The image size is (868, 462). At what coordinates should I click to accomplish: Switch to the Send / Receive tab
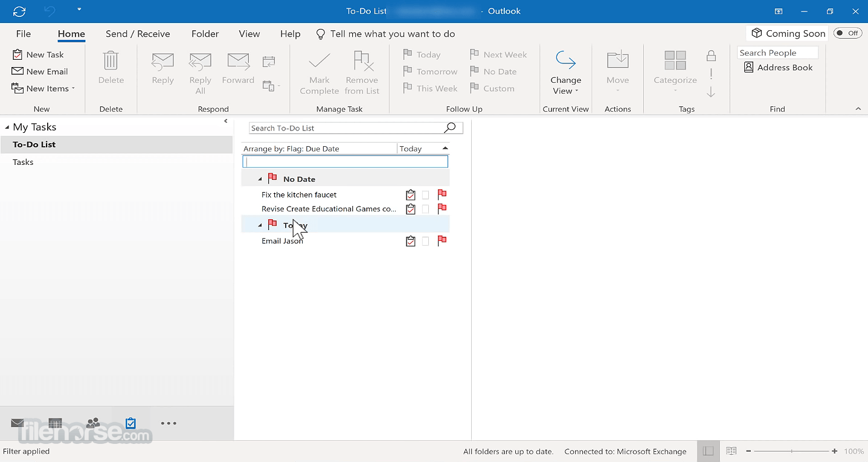tap(138, 34)
